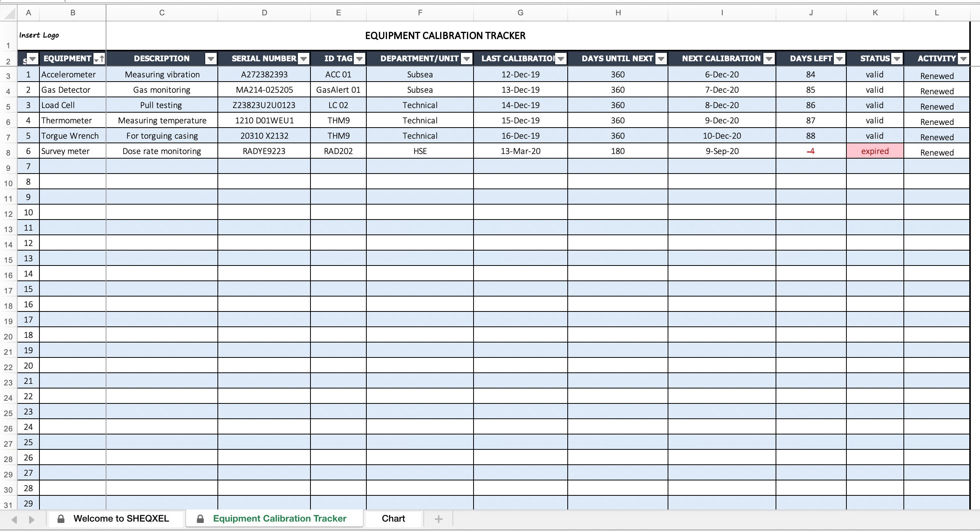Open the NEXT CALIBRATION filter icon
This screenshot has height=531, width=980.
pos(770,59)
